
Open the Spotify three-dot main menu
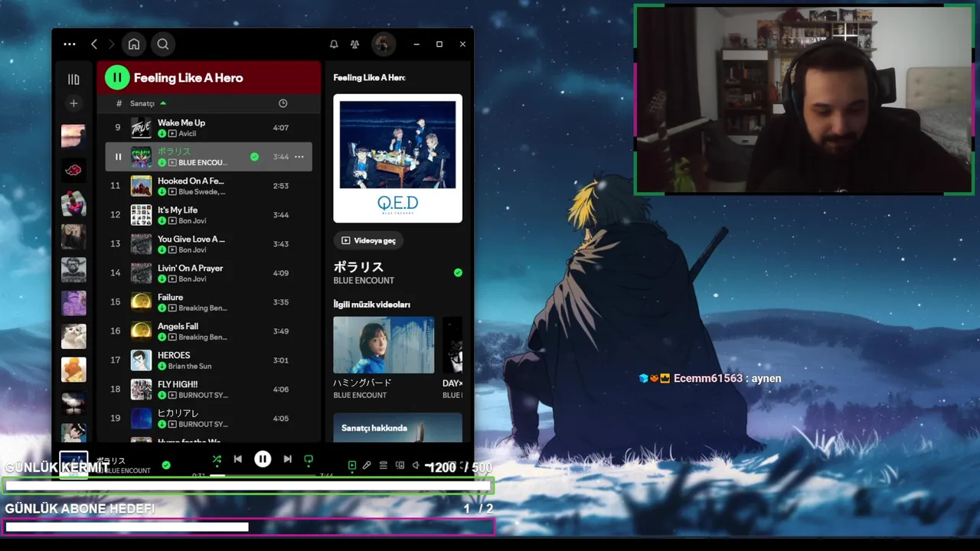pos(70,44)
